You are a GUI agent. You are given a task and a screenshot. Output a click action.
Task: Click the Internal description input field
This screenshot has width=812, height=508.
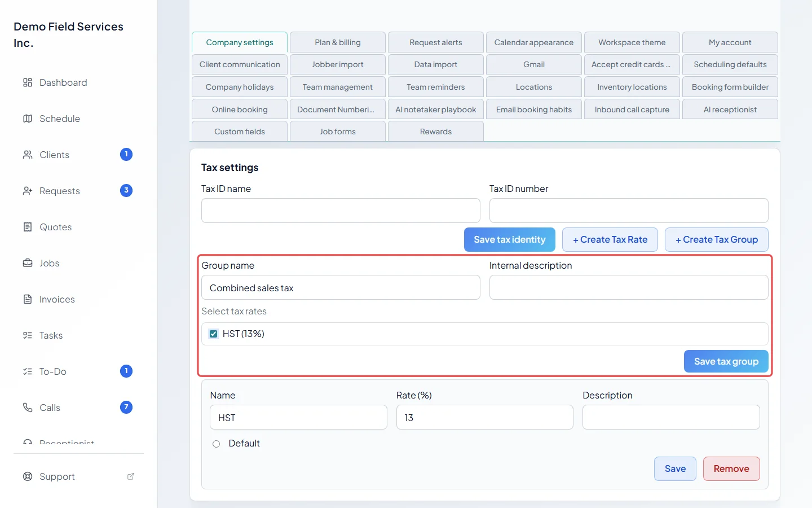coord(629,287)
